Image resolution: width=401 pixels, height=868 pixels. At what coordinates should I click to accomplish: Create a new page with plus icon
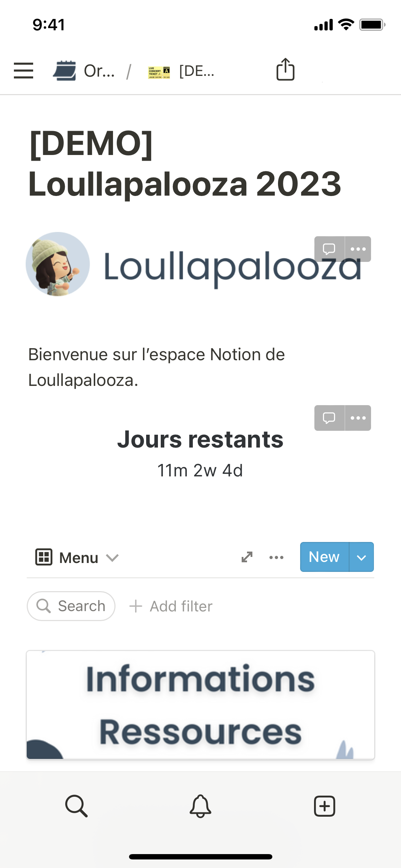324,806
